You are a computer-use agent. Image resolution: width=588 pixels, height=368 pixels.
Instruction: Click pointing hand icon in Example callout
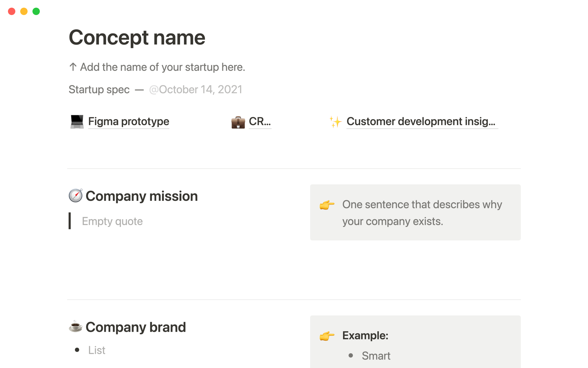tap(327, 336)
